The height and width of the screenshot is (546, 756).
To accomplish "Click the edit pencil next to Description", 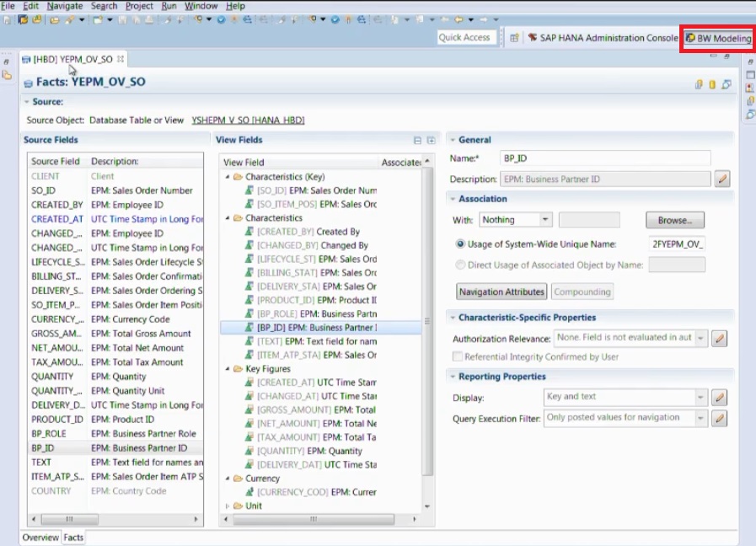I will (x=721, y=177).
